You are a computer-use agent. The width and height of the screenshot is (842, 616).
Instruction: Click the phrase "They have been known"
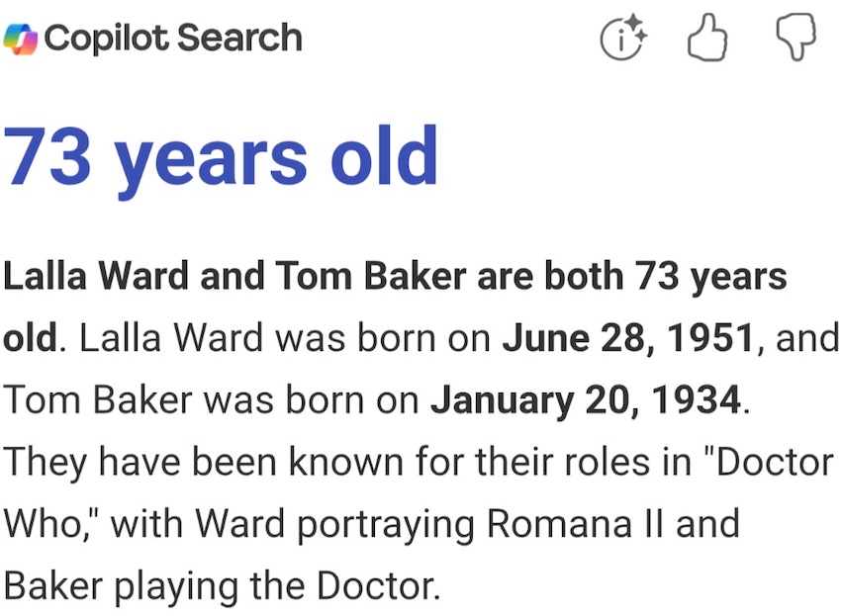click(x=215, y=461)
